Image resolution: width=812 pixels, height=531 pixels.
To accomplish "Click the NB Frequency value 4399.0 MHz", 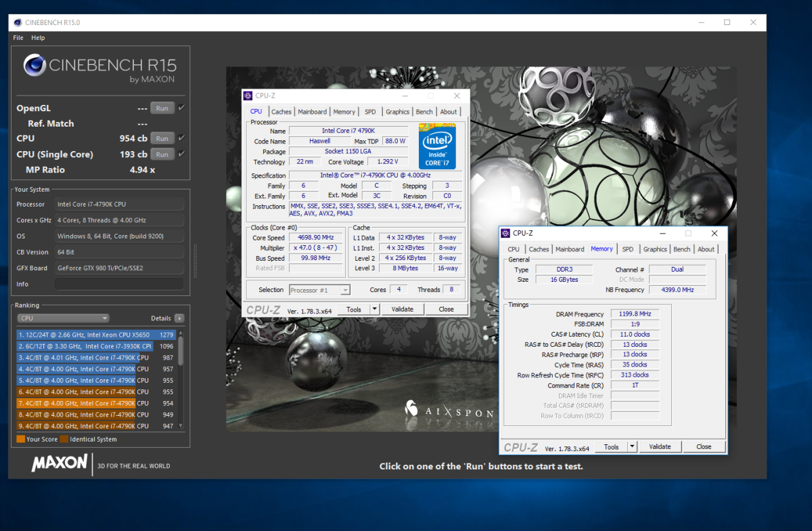I will tap(677, 290).
